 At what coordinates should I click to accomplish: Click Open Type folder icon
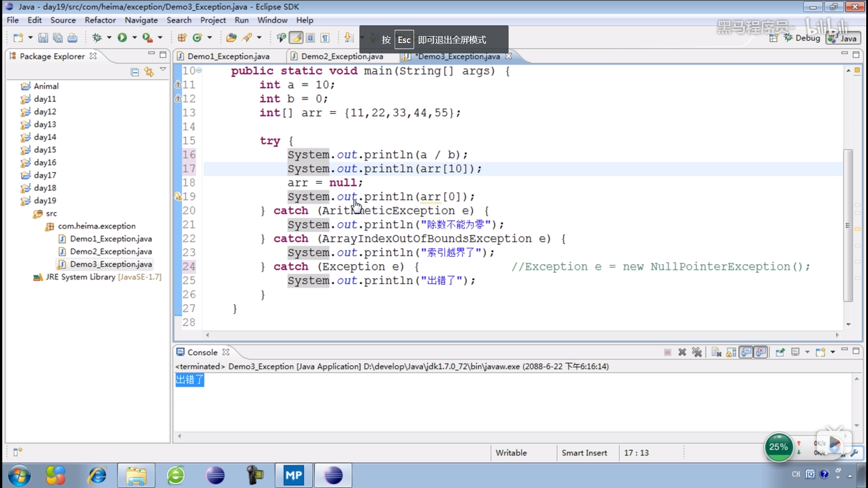[231, 38]
